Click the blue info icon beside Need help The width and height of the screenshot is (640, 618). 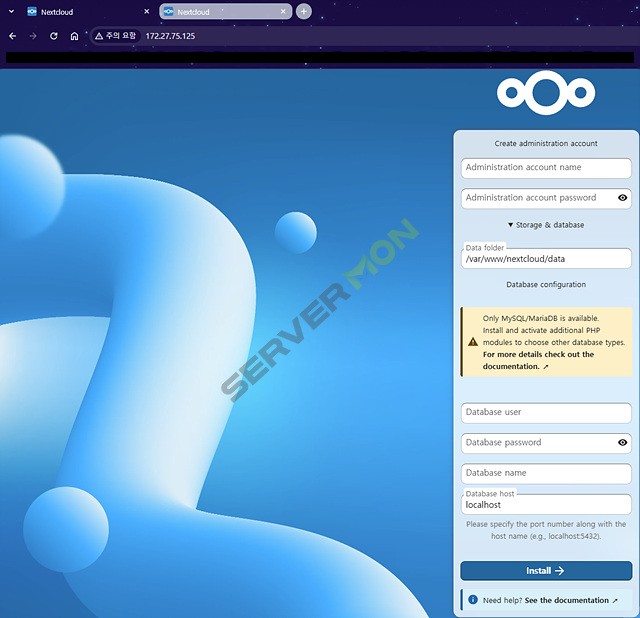[x=473, y=600]
